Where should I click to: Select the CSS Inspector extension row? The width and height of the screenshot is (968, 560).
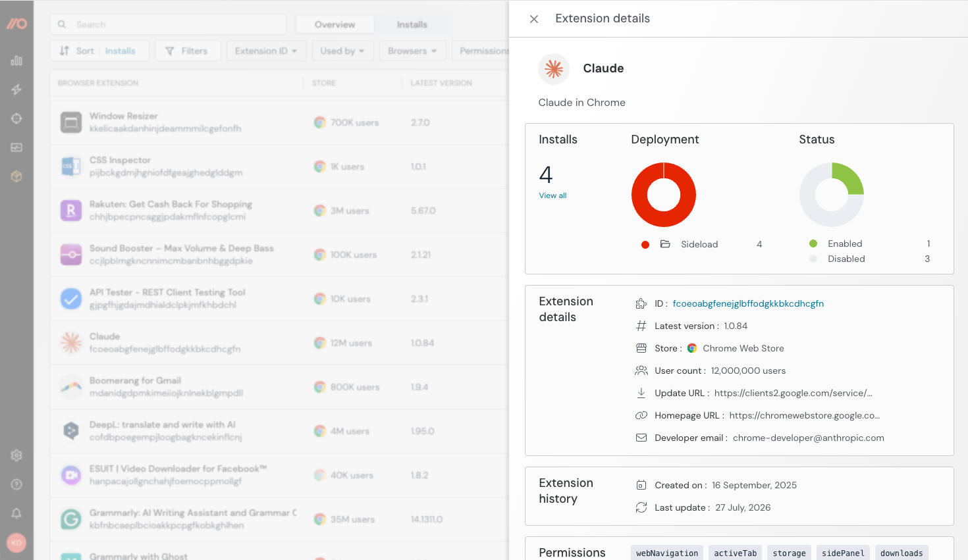(279, 166)
